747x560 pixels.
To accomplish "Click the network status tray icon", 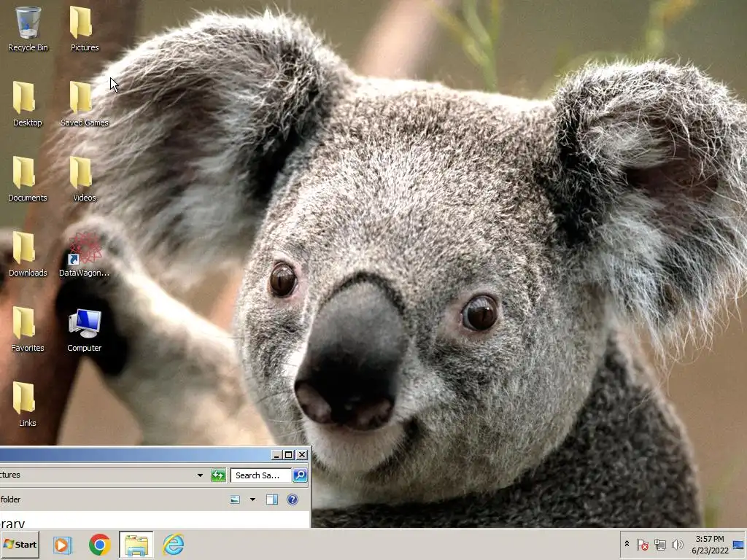I will pos(659,544).
